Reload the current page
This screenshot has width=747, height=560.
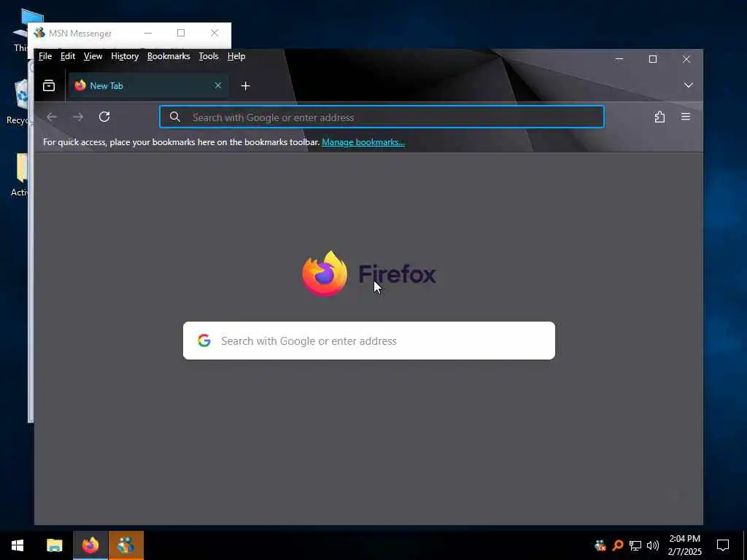(104, 117)
